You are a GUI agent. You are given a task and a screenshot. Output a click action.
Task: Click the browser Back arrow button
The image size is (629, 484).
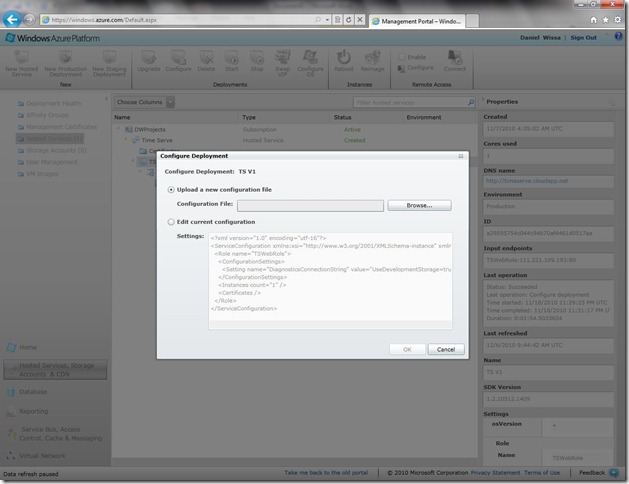pyautogui.click(x=13, y=19)
